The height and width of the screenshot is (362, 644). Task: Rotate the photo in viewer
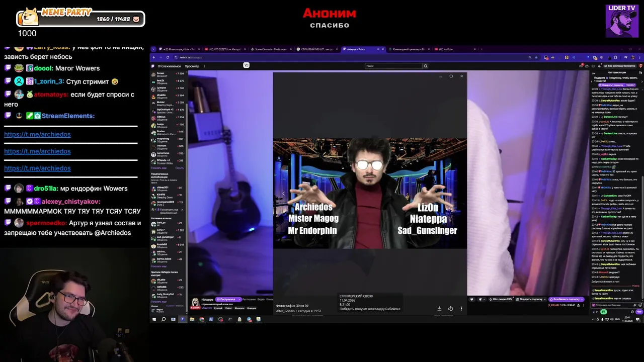pyautogui.click(x=450, y=309)
